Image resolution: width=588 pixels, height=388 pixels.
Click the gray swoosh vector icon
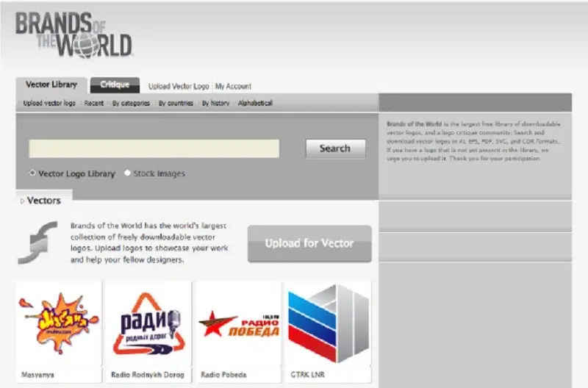[38, 242]
